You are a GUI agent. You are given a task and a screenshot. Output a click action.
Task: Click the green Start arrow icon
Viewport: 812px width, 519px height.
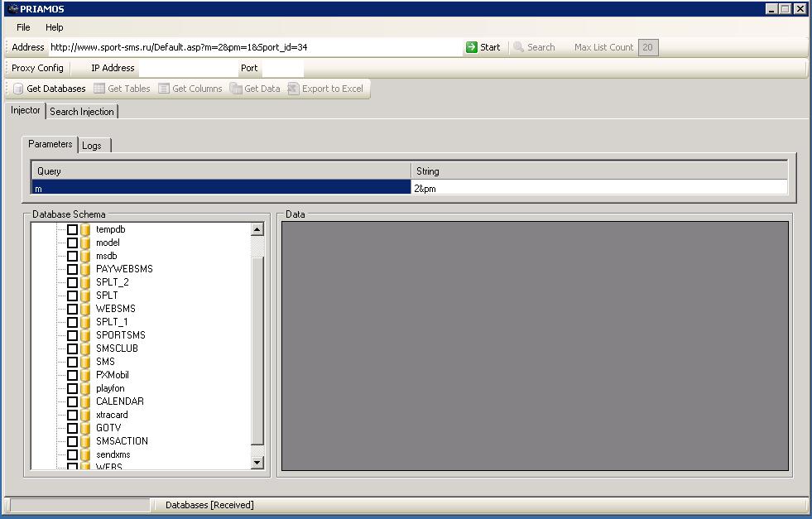tap(471, 47)
